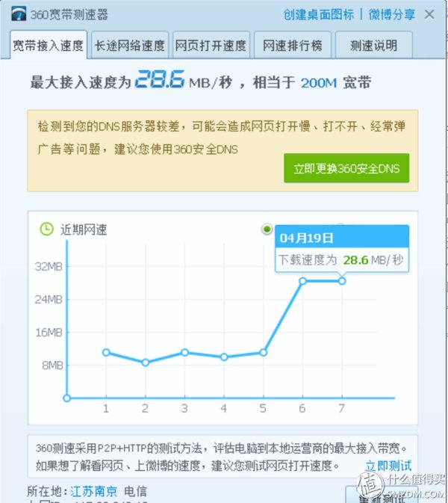
Task: Click chart data point for day 6
Action: (x=302, y=281)
